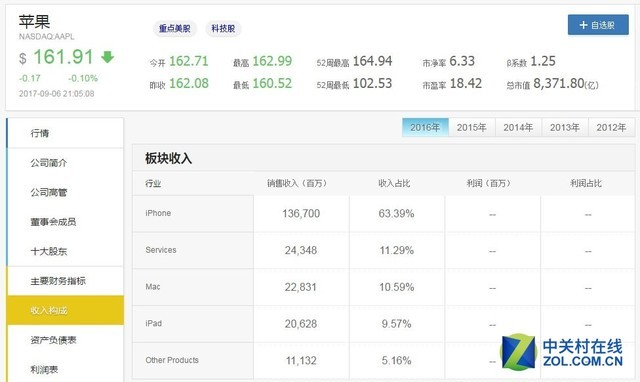This screenshot has height=382, width=640.
Task: Open 资产负债表 in the sidebar
Action: (65, 340)
